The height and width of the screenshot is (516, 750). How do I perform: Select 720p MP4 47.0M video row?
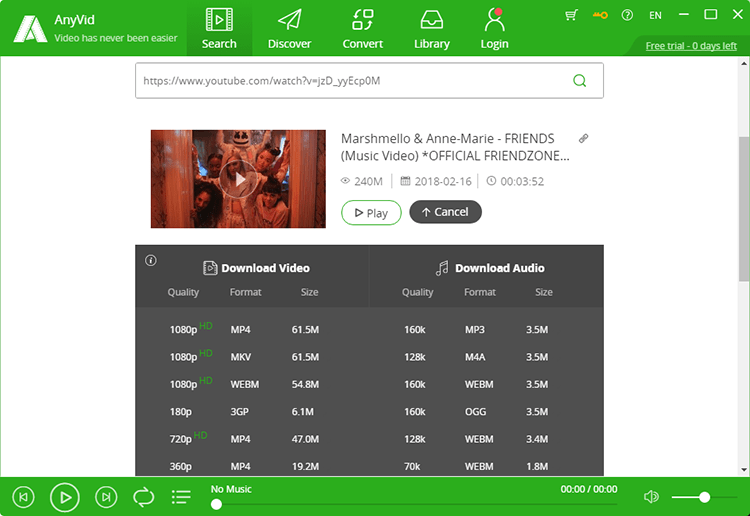(252, 439)
